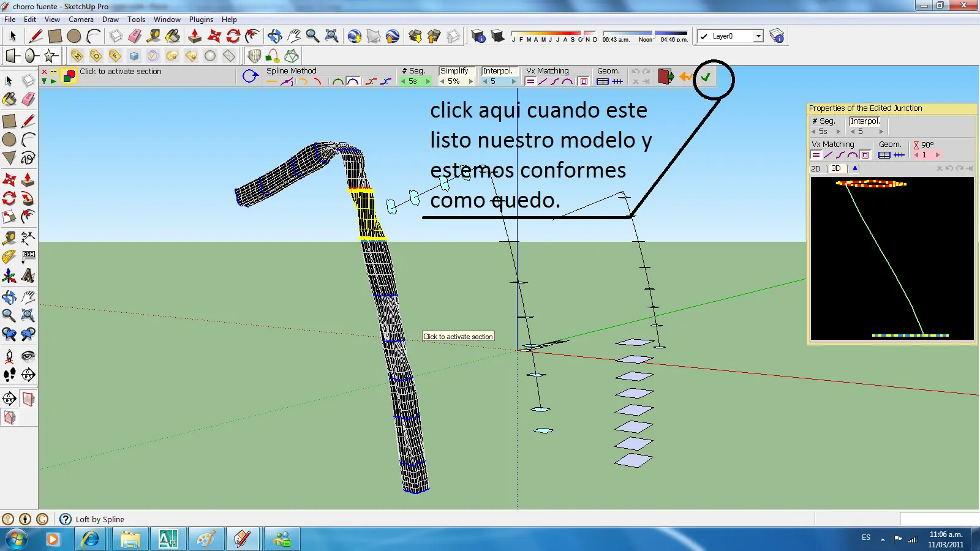The width and height of the screenshot is (980, 551).
Task: Select the Walk footprints tool in left toolbar
Action: pyautogui.click(x=9, y=375)
